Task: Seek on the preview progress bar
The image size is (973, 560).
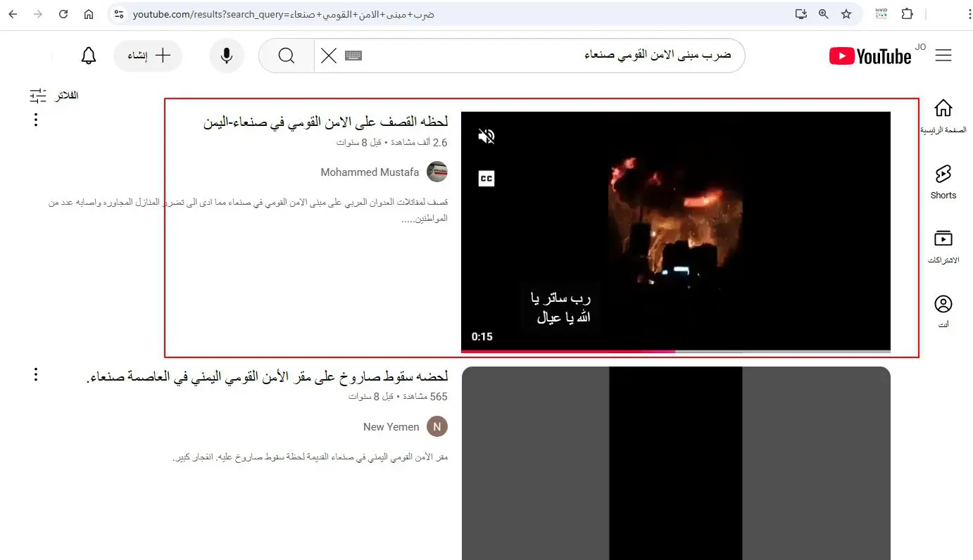Action: click(x=676, y=351)
